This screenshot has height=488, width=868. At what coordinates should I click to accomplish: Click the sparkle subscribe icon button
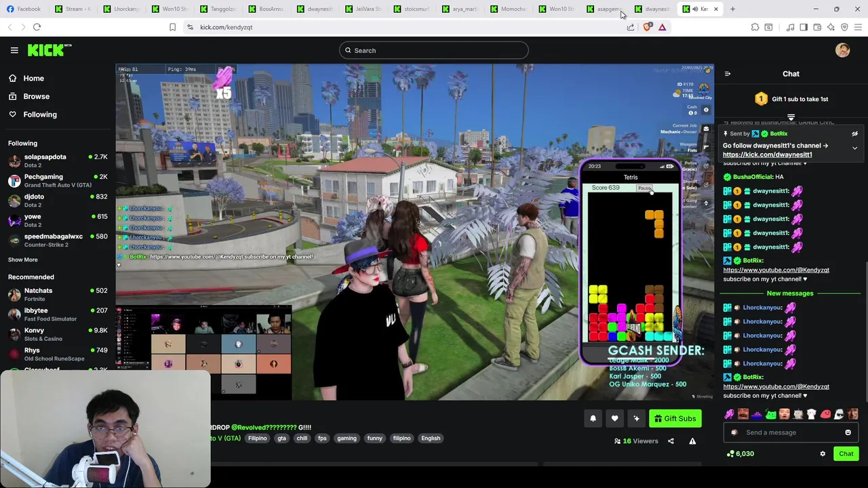tap(636, 419)
